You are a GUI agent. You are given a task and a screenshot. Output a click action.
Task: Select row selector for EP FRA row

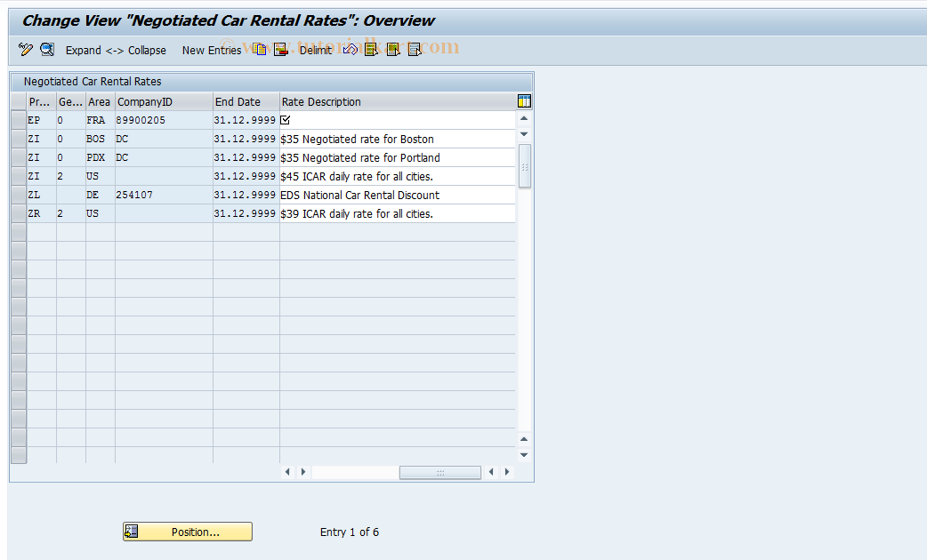coord(19,120)
